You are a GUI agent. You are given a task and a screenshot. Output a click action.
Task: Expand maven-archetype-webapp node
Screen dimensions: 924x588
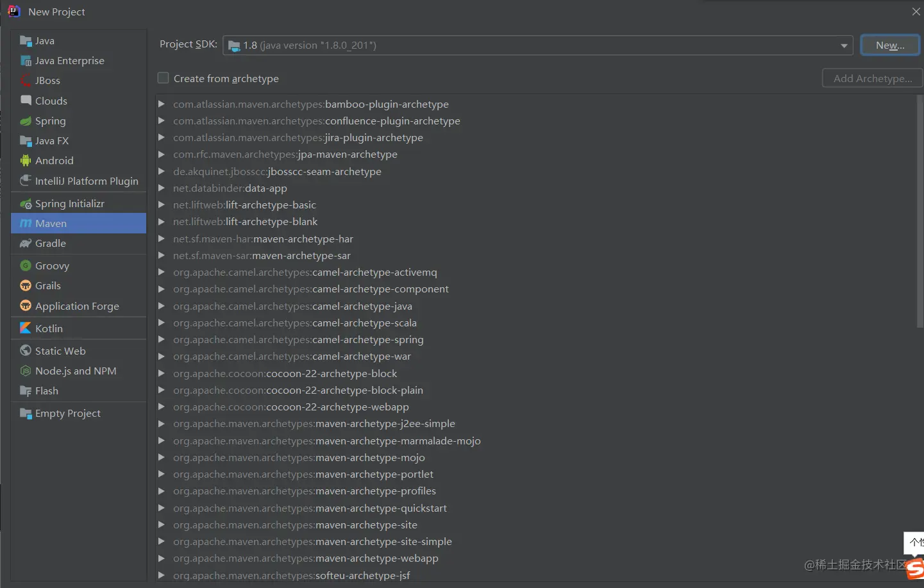(162, 558)
